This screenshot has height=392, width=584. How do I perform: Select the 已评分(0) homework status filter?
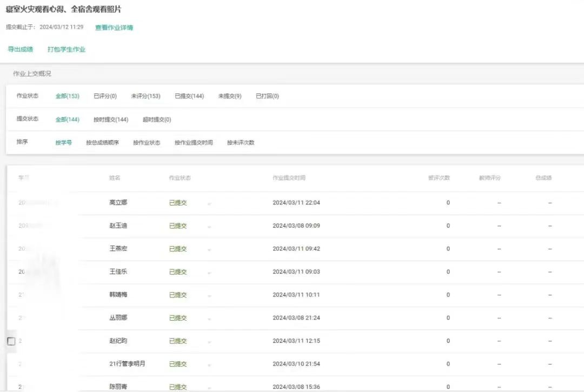tap(105, 96)
